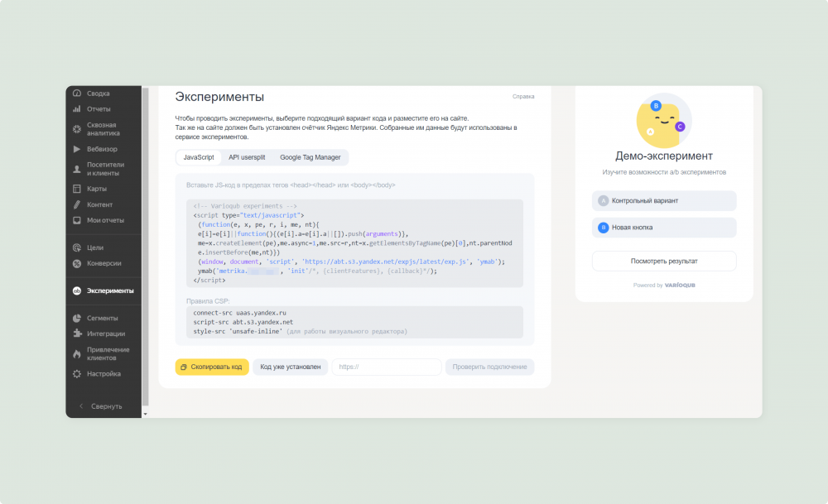
Task: Click the Цели target icon
Action: [x=76, y=247]
